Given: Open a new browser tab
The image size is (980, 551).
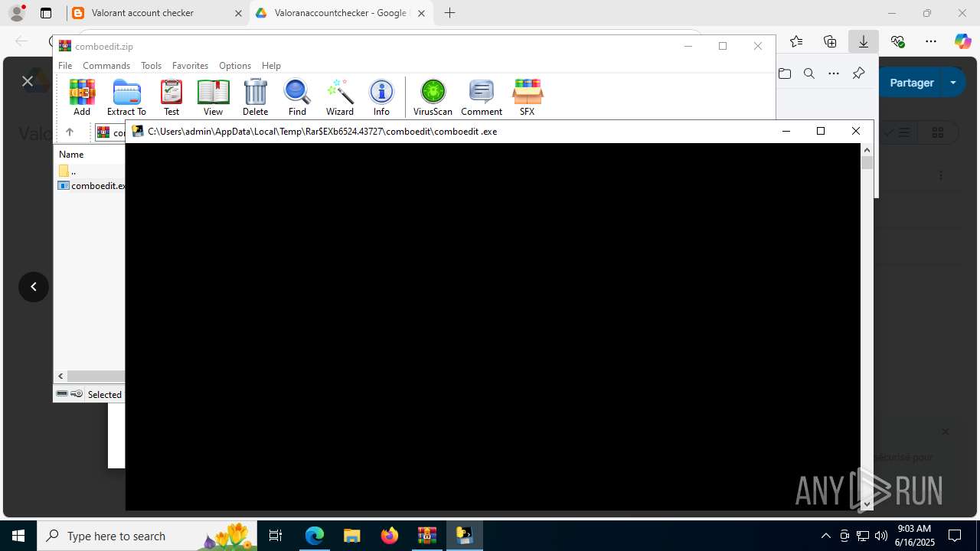Looking at the screenshot, I should point(449,13).
